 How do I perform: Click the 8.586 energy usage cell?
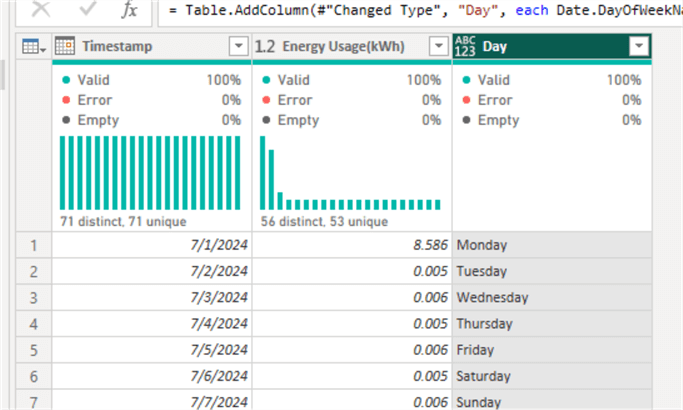click(352, 245)
